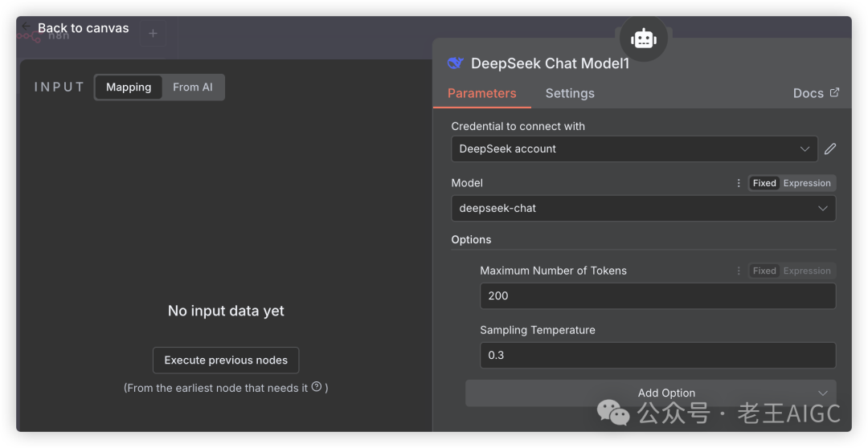This screenshot has height=448, width=868.
Task: Open the DeepSeek account credential dropdown
Action: point(634,149)
